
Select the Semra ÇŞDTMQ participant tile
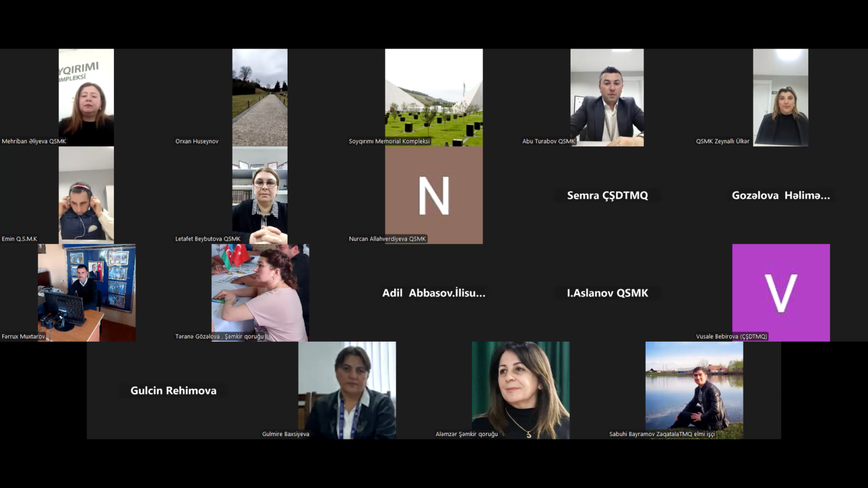click(x=607, y=195)
